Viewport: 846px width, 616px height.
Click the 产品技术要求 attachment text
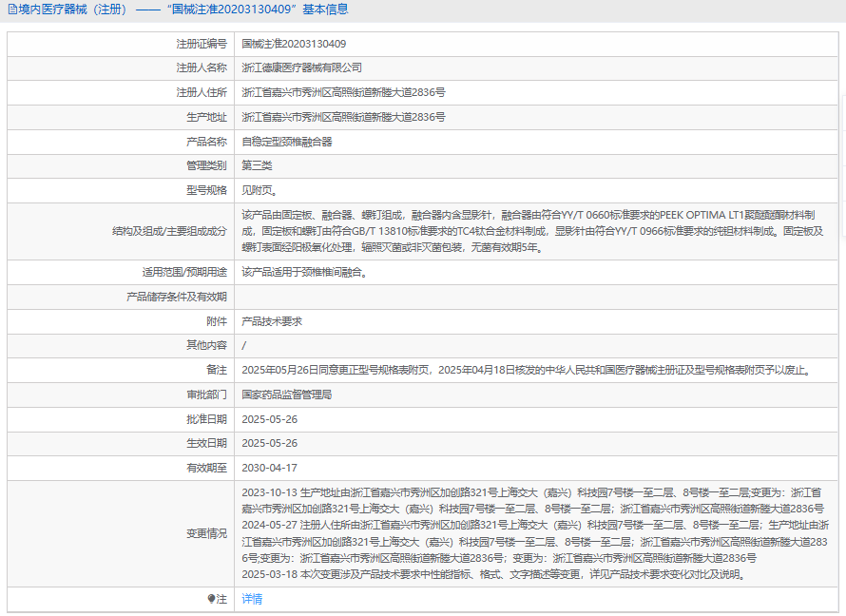pos(272,321)
